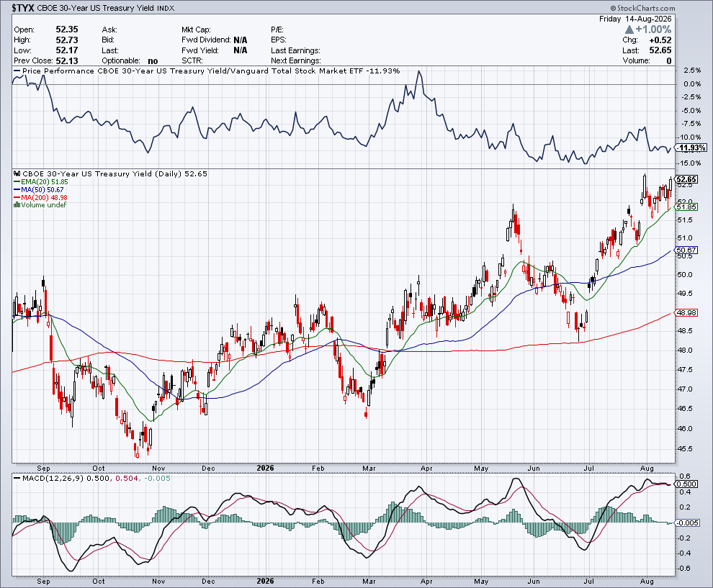This screenshot has height=588, width=713.
Task: Click the Fwd Dividend N/A value
Action: tap(240, 40)
